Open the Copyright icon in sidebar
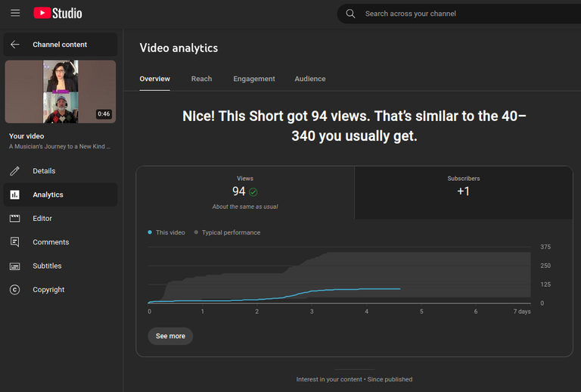Screen dimensions: 581x392 [x=15, y=290]
